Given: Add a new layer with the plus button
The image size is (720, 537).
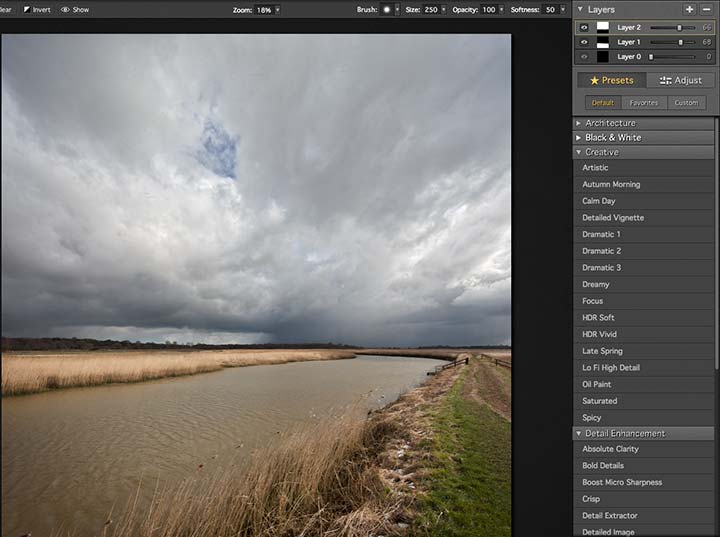Looking at the screenshot, I should coord(689,9).
